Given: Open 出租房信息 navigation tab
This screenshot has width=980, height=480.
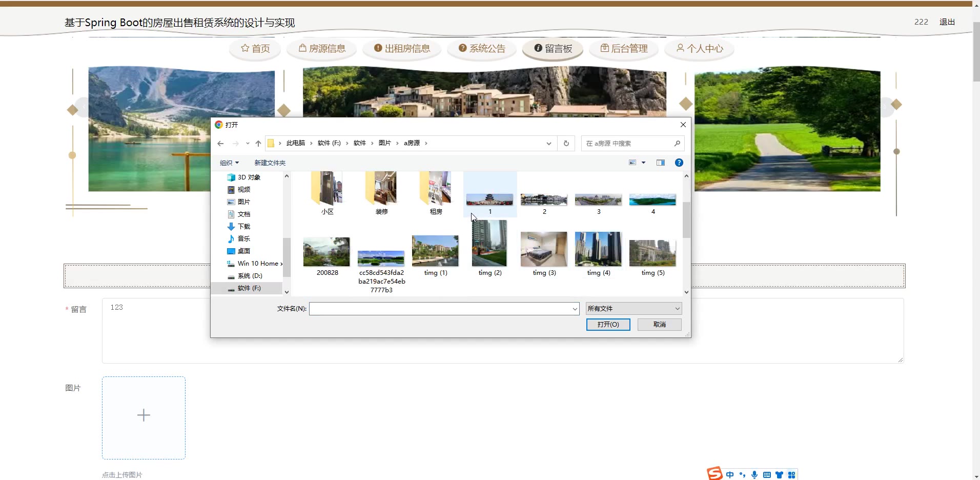Looking at the screenshot, I should pyautogui.click(x=402, y=49).
